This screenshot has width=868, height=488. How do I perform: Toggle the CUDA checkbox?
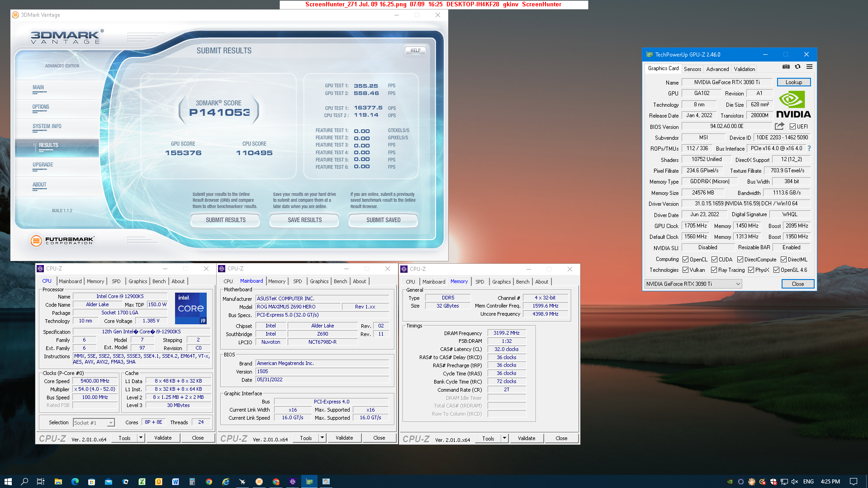pyautogui.click(x=715, y=260)
